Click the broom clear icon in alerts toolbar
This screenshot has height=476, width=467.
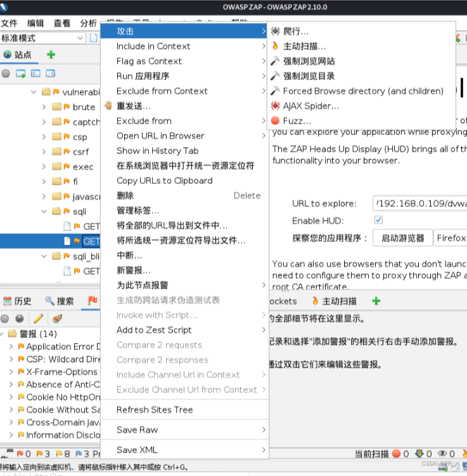[x=58, y=318]
